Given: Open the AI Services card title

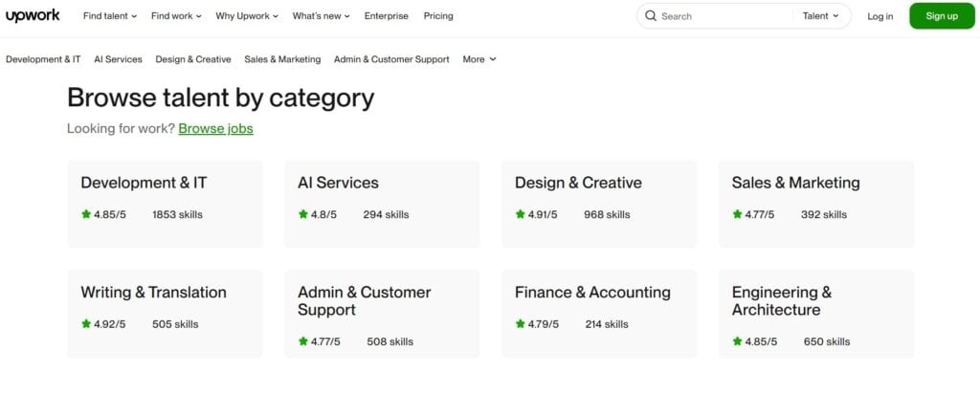Looking at the screenshot, I should pos(338,183).
